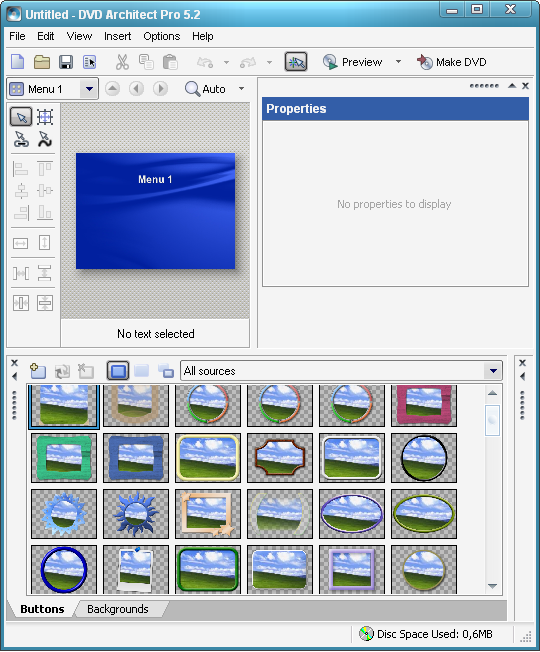Save the project with the floppy disk icon

(66, 62)
